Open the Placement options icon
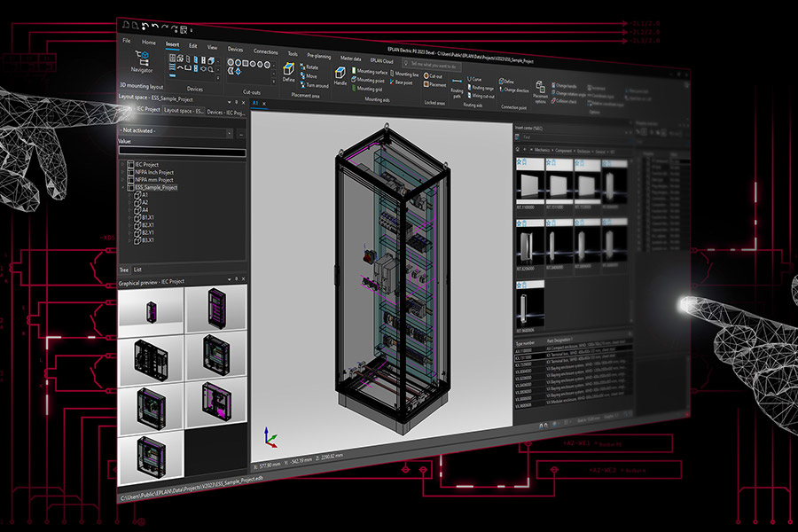 (x=539, y=92)
